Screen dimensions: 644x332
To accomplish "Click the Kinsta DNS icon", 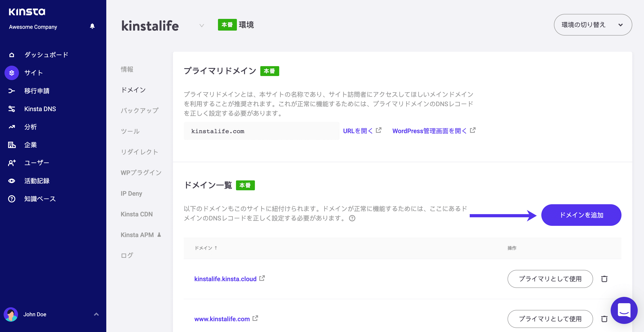I will point(12,109).
